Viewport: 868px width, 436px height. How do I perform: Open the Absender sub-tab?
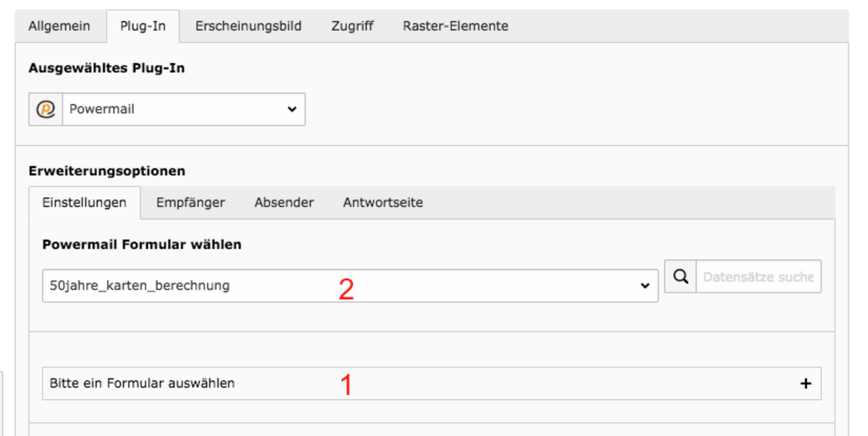(284, 202)
